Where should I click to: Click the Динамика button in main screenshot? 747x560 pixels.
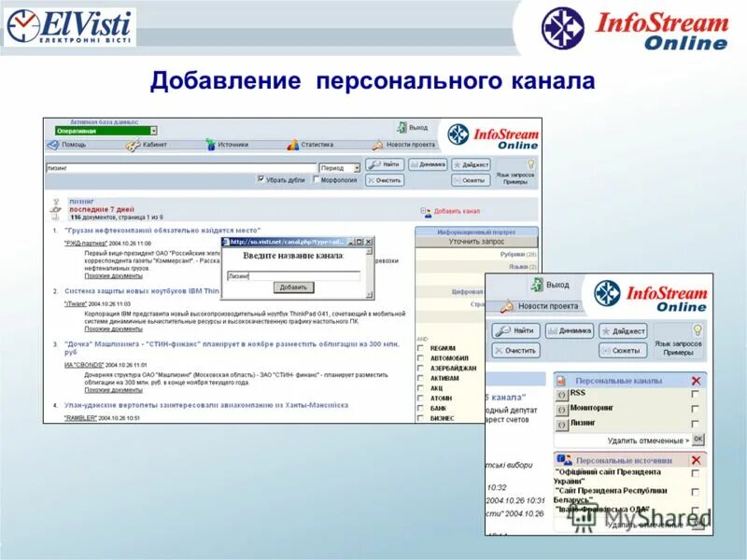pyautogui.click(x=428, y=165)
